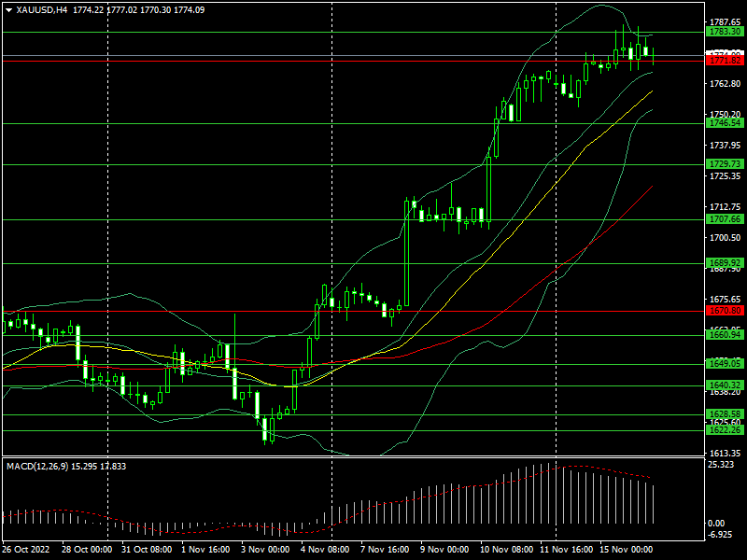Click the 4 Nov 08:00 time axis label
This screenshot has height=560, width=747.
(x=324, y=550)
